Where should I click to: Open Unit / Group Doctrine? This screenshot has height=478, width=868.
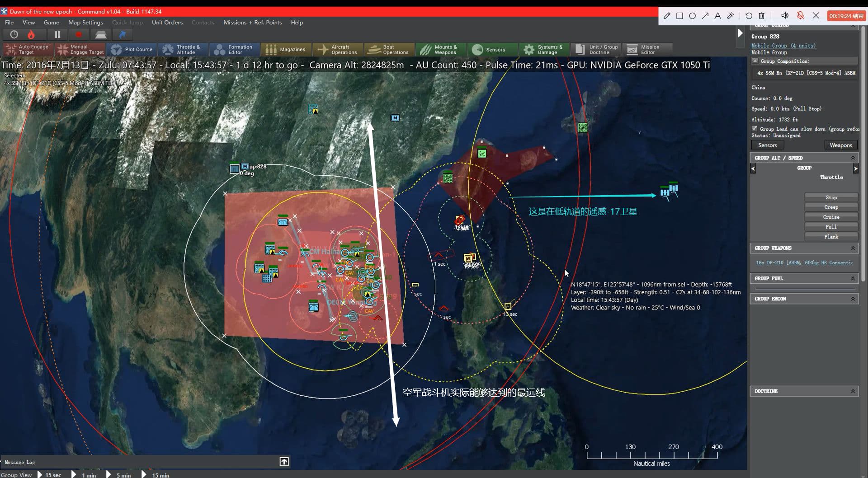(595, 49)
